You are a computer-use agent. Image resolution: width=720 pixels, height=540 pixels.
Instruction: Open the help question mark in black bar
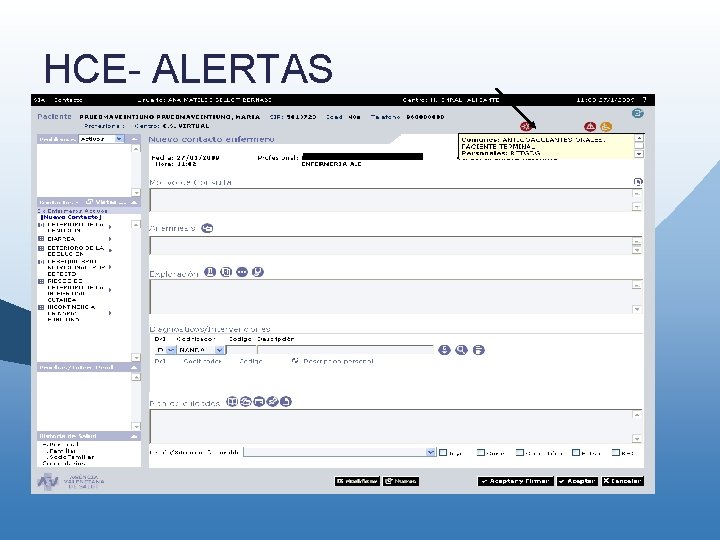click(x=644, y=100)
